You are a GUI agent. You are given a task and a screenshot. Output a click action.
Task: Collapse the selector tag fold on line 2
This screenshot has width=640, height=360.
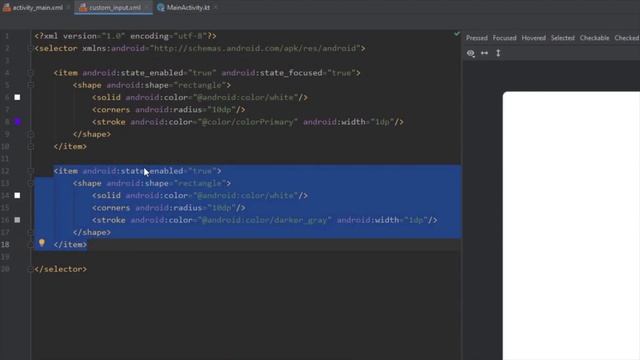[x=30, y=48]
